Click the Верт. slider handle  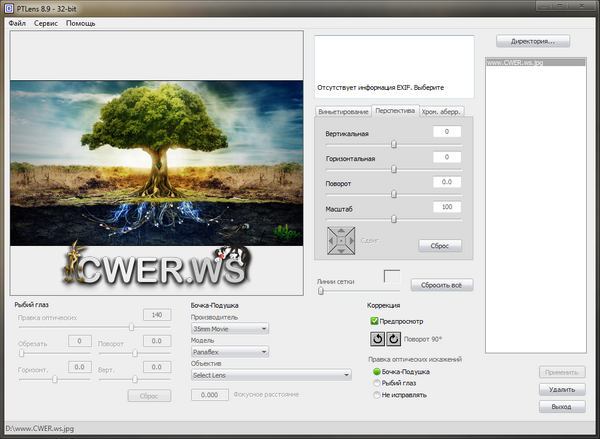(x=135, y=379)
